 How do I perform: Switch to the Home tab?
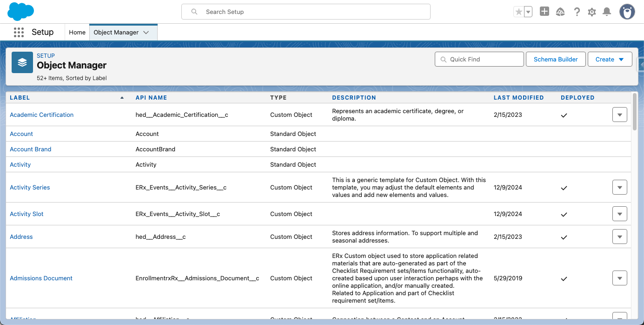[x=77, y=32]
